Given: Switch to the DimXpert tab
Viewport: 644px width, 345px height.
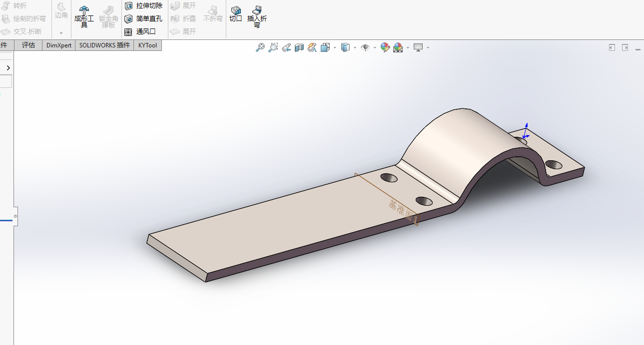Looking at the screenshot, I should (59, 45).
